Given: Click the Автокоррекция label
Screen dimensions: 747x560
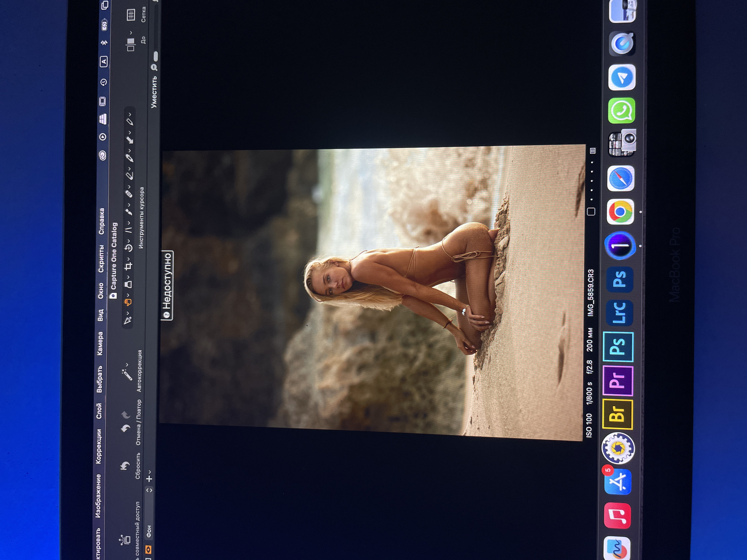Looking at the screenshot, I should (139, 371).
